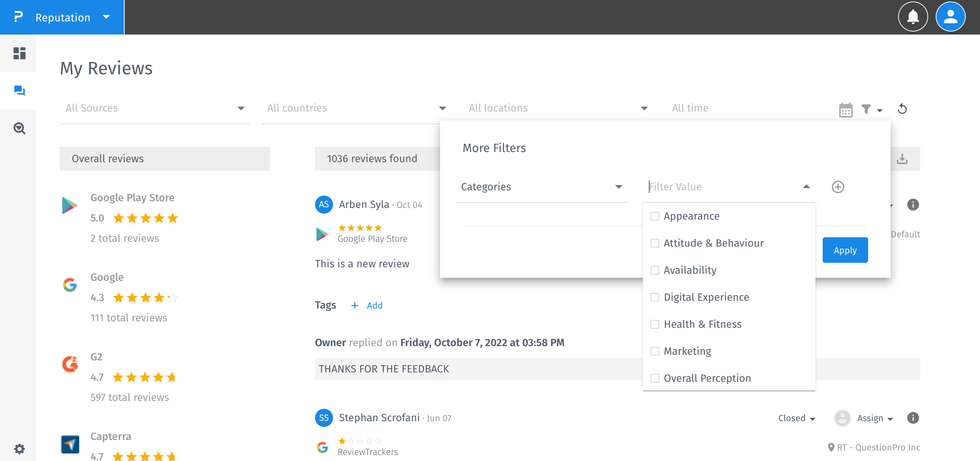Open the search analytics magnifier icon

[19, 128]
